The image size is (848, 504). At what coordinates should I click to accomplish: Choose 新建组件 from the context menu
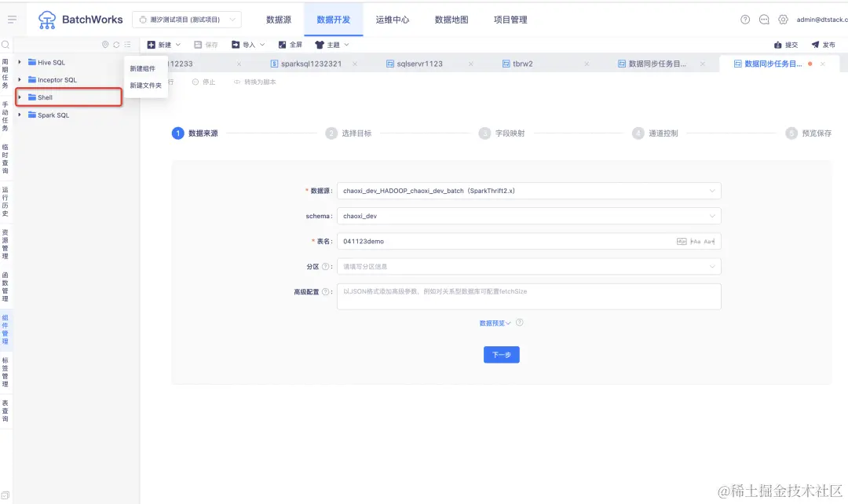coord(143,68)
